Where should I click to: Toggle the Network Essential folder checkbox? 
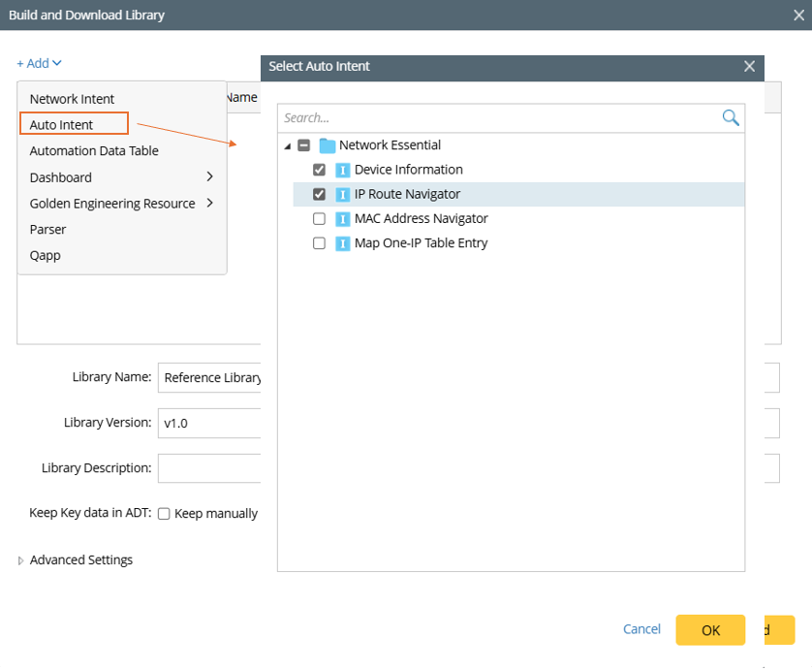[x=303, y=145]
